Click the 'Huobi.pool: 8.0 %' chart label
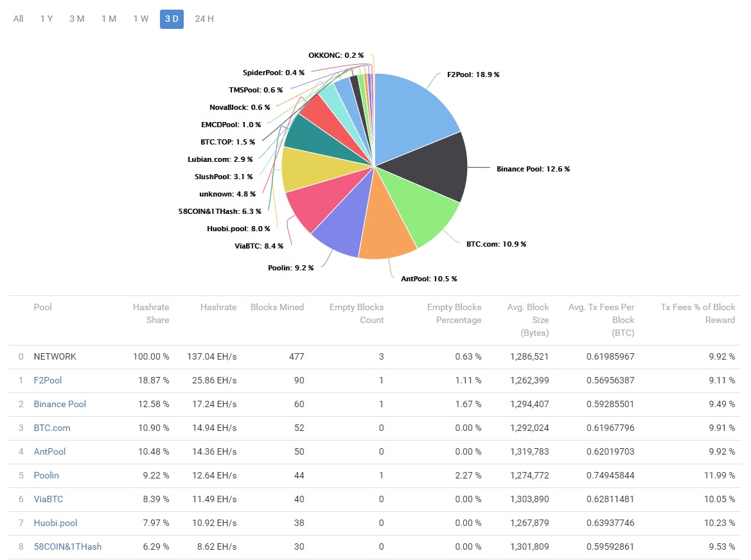Screen dimensions: 751x560 coord(238,229)
